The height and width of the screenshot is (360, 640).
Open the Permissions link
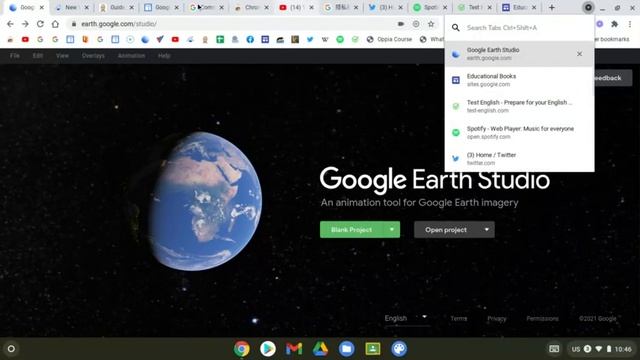542,318
